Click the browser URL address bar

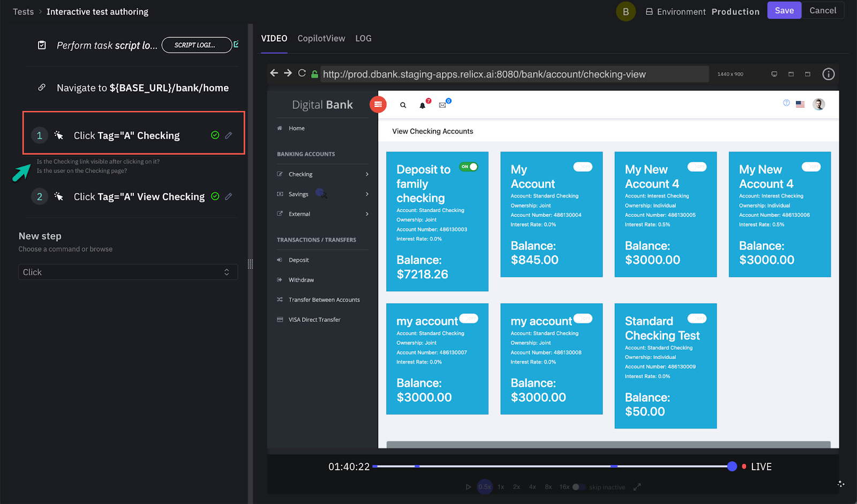[514, 74]
